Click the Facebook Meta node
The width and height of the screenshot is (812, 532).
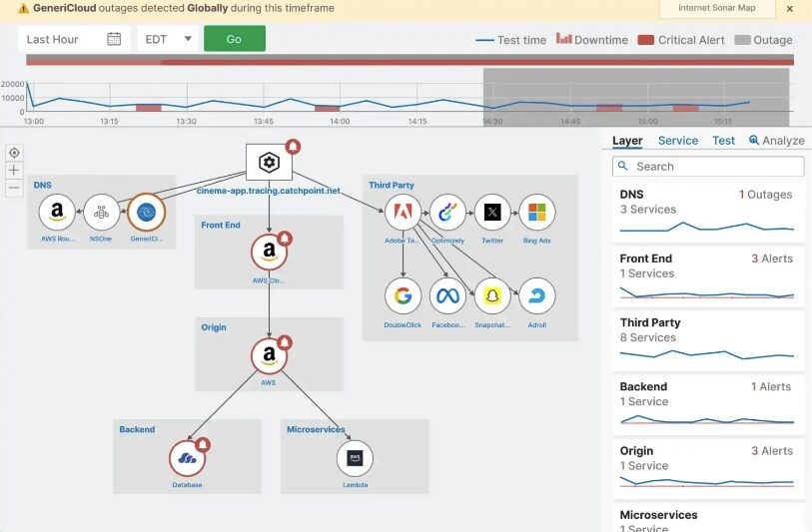pyautogui.click(x=447, y=296)
